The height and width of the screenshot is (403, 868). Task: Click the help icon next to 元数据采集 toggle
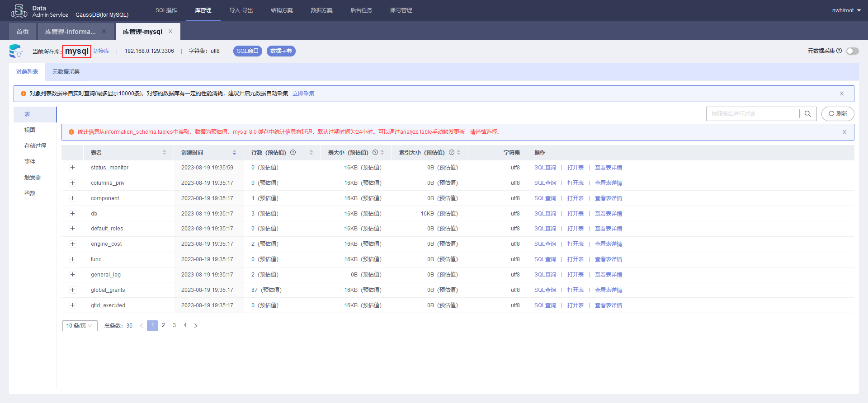tap(839, 51)
